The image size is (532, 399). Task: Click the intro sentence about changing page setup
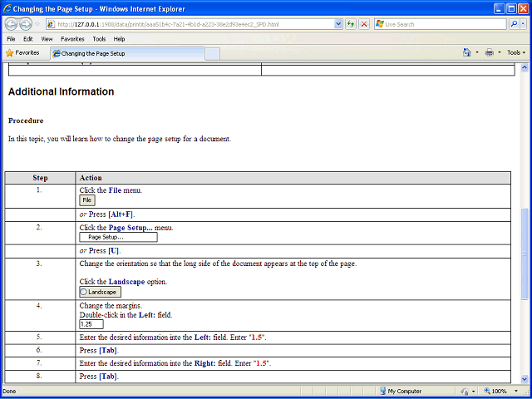point(120,139)
